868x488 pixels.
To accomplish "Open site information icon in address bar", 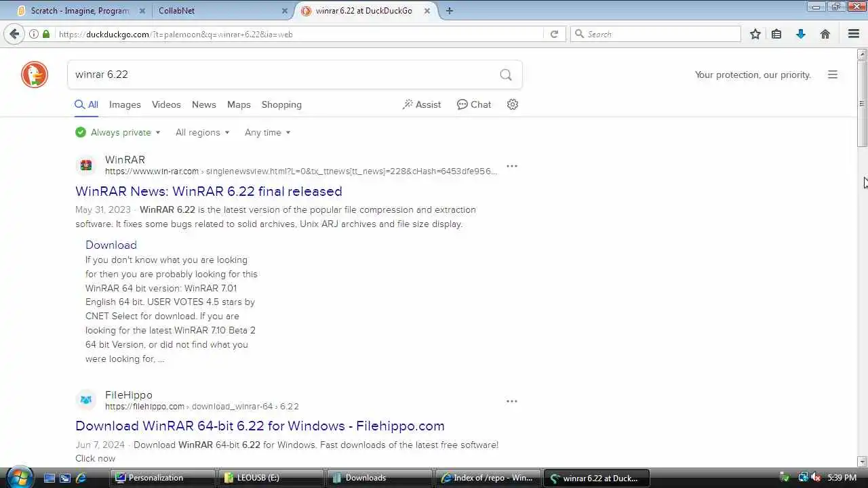I will [34, 34].
